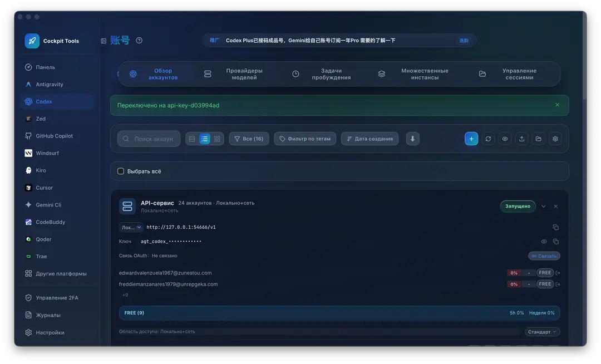Expand the +9 more accounts
The image size is (601, 364).
point(125,295)
